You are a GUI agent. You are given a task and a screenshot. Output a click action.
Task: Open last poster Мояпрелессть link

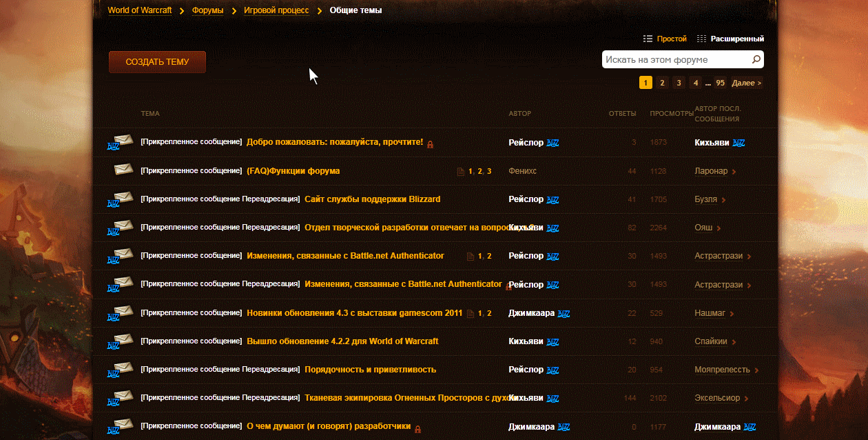tap(722, 370)
